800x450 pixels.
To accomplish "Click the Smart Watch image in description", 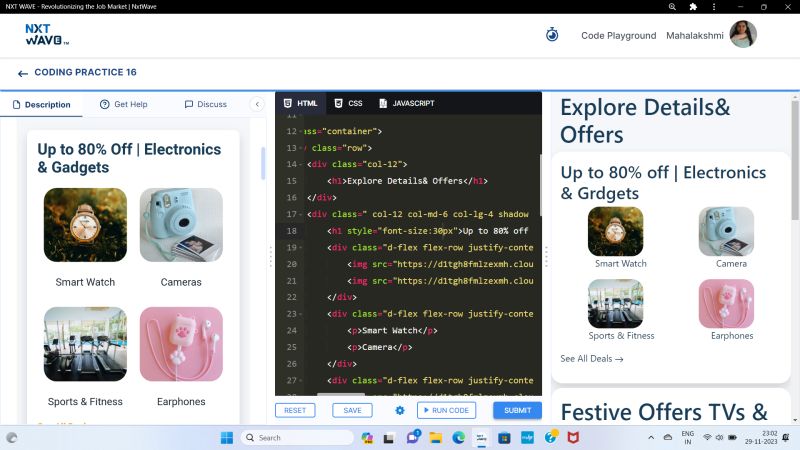I will pos(85,225).
